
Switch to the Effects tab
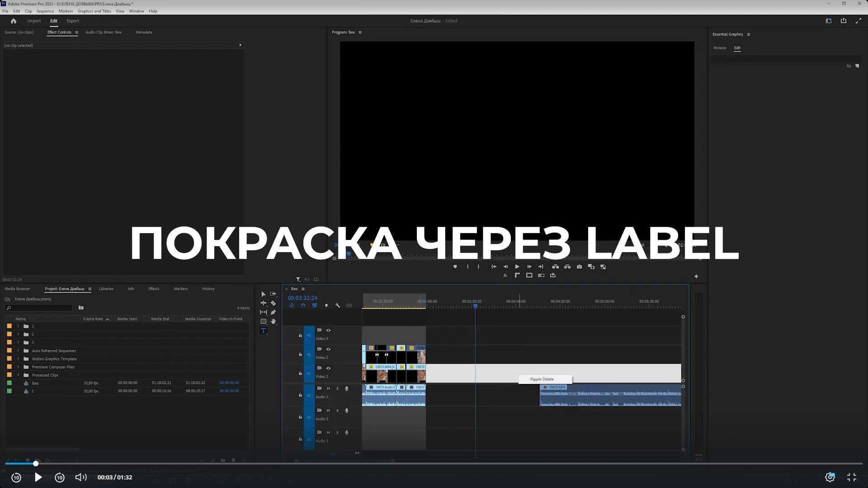tap(154, 289)
